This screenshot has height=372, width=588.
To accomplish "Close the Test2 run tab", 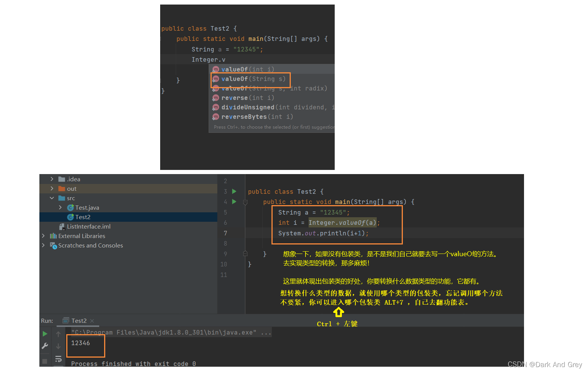I will click(92, 321).
